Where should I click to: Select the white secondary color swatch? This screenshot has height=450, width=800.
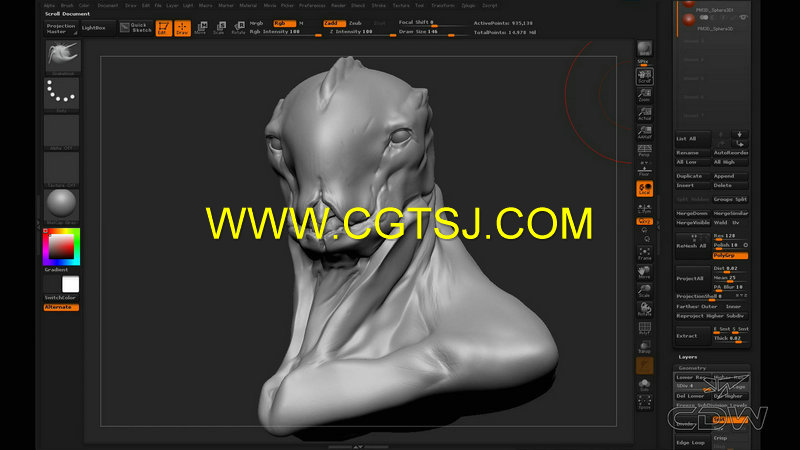[70, 284]
